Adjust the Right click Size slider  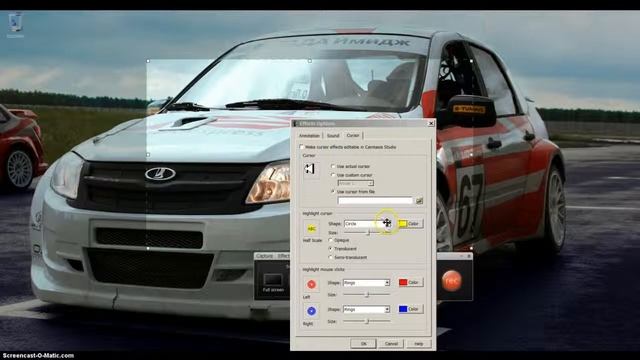pos(366,321)
